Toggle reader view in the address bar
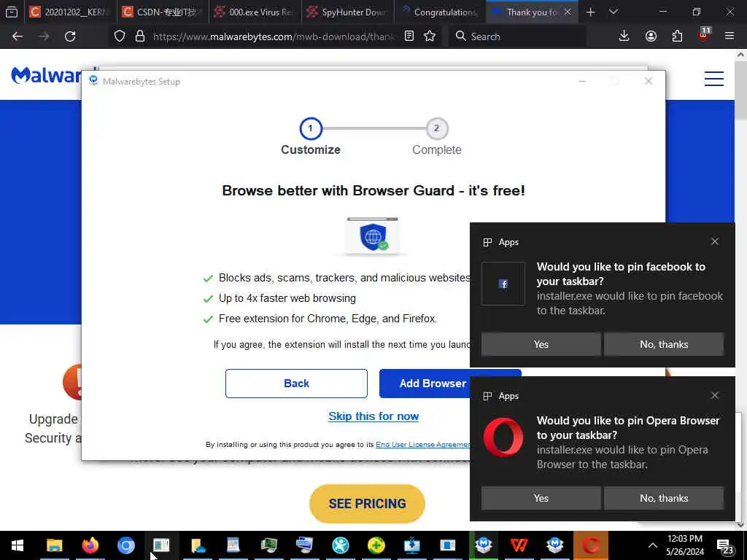The width and height of the screenshot is (747, 560). (x=409, y=36)
